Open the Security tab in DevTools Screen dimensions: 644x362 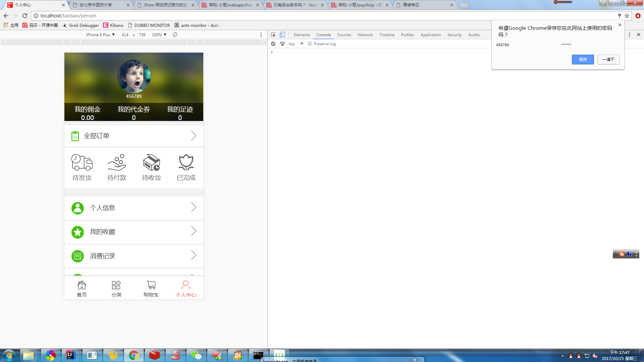tap(454, 35)
